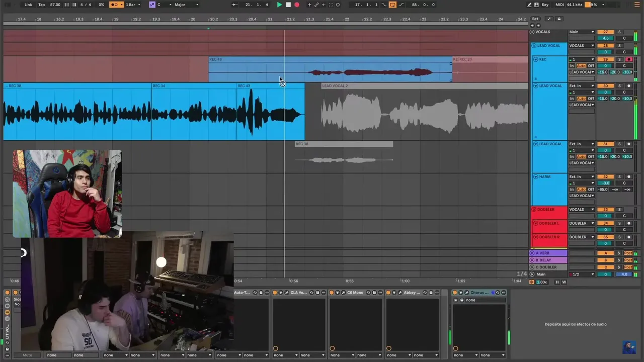Click the capture MIDI bracket icon
This screenshot has width=644, height=362.
[x=331, y=5]
